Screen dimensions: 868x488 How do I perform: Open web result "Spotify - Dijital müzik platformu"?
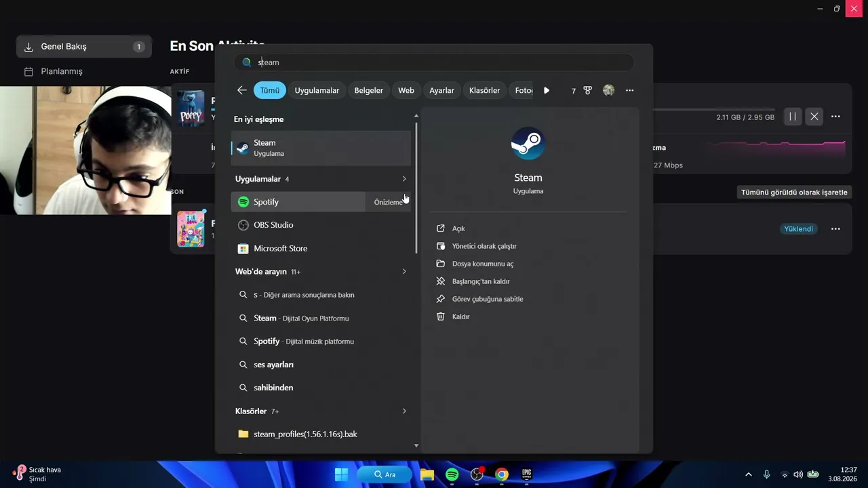click(321, 341)
